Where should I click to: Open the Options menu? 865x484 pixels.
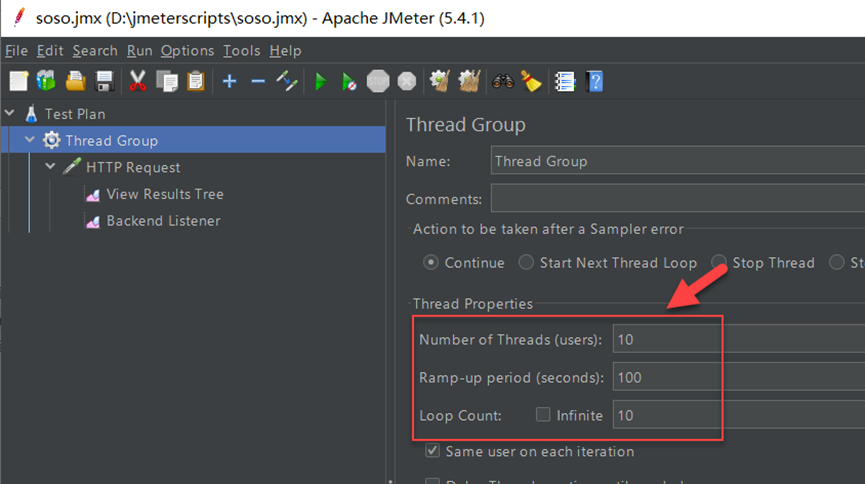click(x=187, y=51)
